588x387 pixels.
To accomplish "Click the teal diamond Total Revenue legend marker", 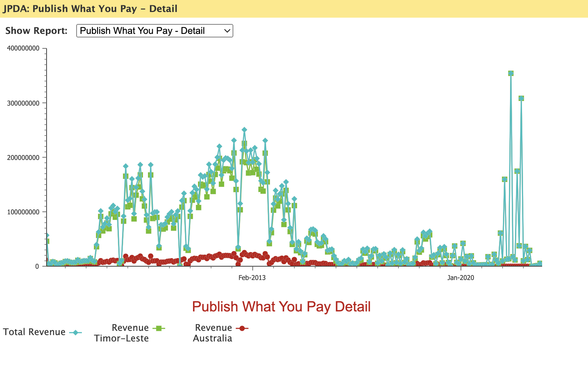I will [75, 333].
